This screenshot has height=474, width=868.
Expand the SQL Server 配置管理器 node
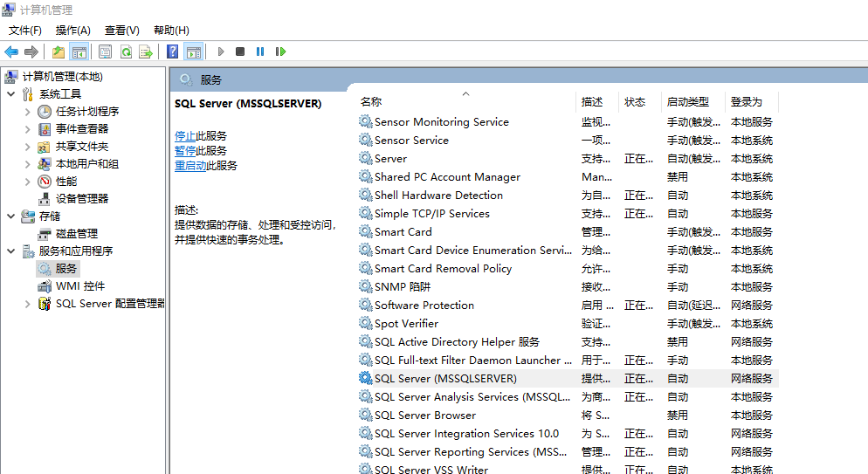pyautogui.click(x=28, y=304)
